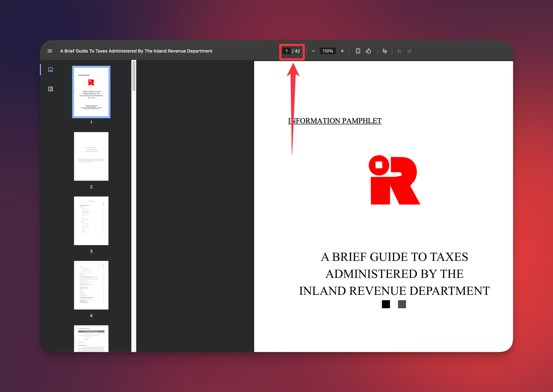The image size is (553, 392).
Task: Rotate the document counterclockwise
Action: tap(368, 51)
